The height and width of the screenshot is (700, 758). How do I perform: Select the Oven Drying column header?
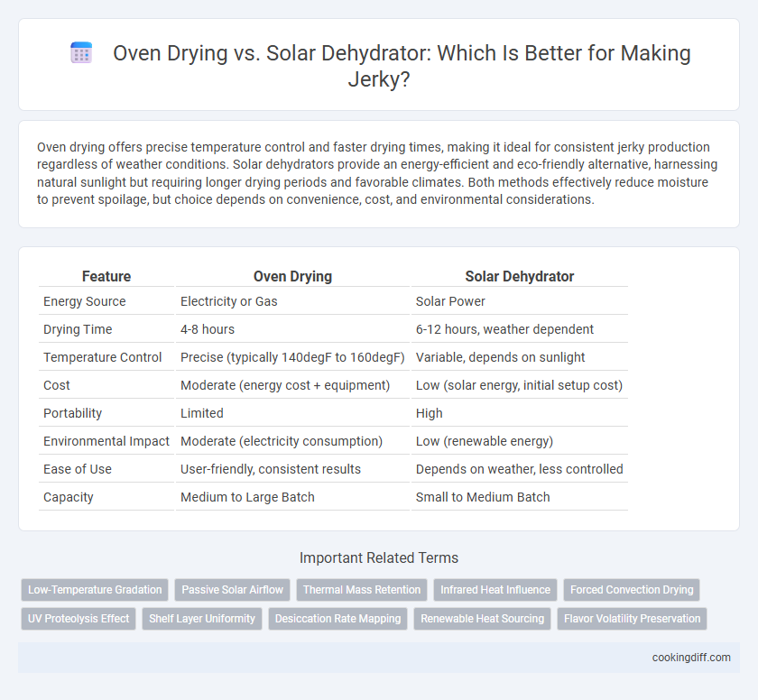[x=292, y=276]
